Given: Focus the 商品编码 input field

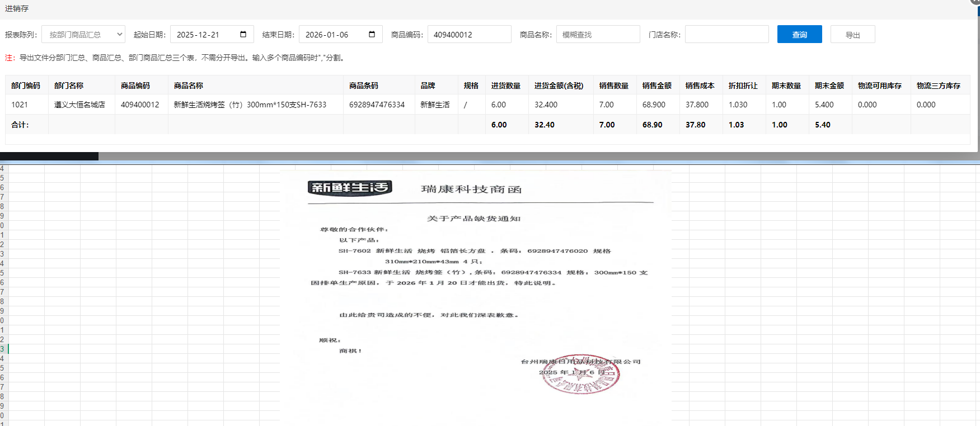Looking at the screenshot, I should (x=469, y=35).
